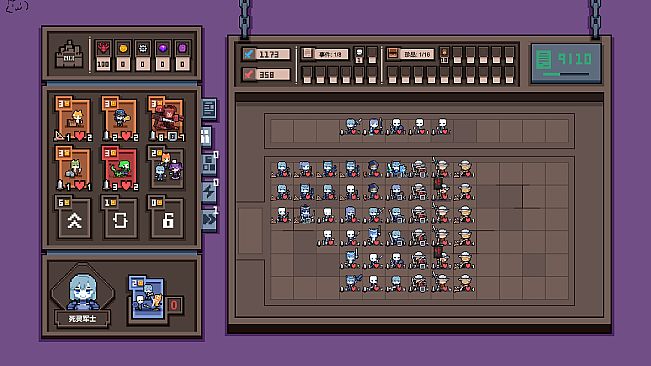Open the grid blocks side tab
Image resolution: width=651 pixels, height=366 pixels.
pos(209,164)
